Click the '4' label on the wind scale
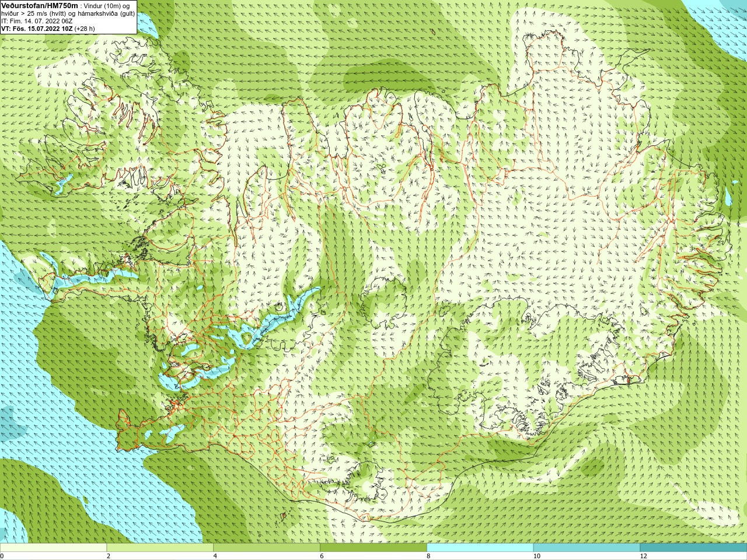Viewport: 747px width, 560px height. pyautogui.click(x=215, y=556)
